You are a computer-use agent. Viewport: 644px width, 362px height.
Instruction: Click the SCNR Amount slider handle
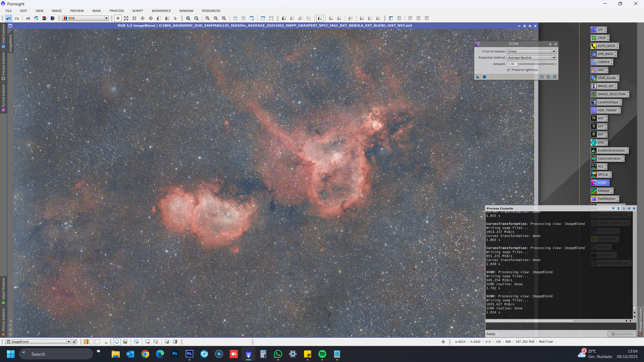point(554,64)
